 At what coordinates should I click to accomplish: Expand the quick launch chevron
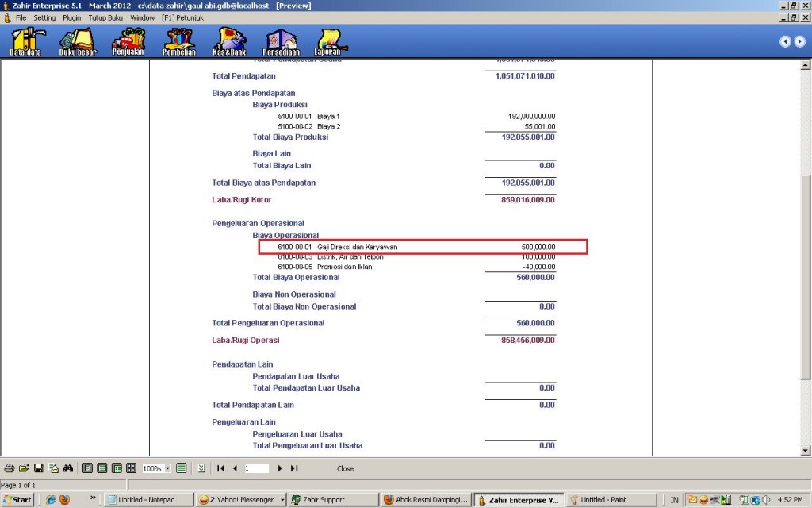(x=93, y=498)
